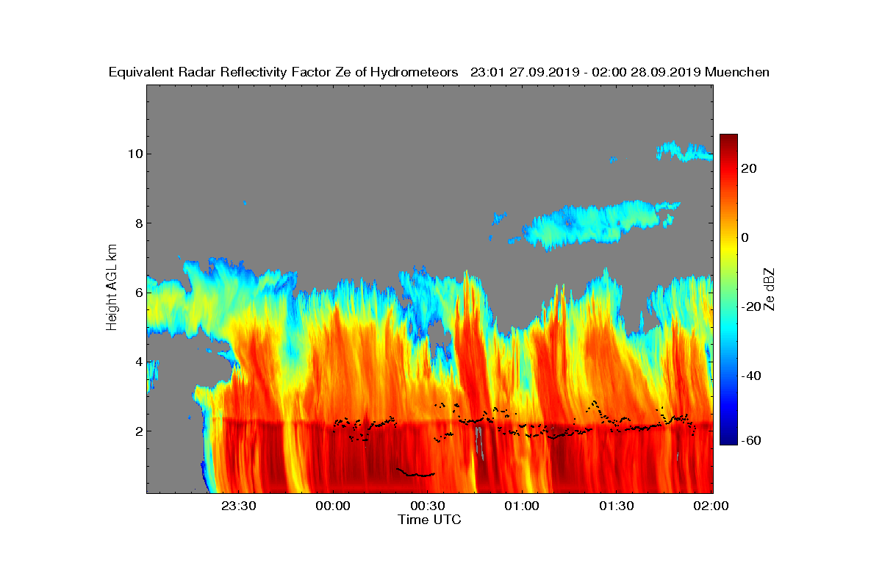Click the height tick label '8'
The width and height of the screenshot is (882, 588).
coord(138,223)
